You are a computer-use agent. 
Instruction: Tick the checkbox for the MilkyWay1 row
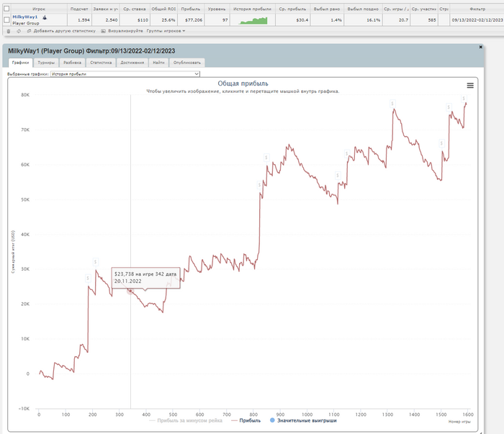click(6, 20)
